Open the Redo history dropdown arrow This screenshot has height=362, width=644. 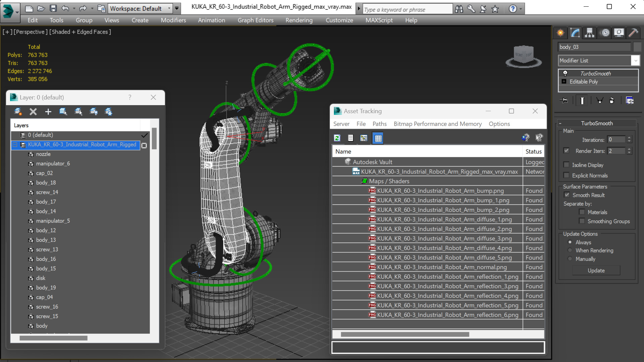(x=92, y=8)
